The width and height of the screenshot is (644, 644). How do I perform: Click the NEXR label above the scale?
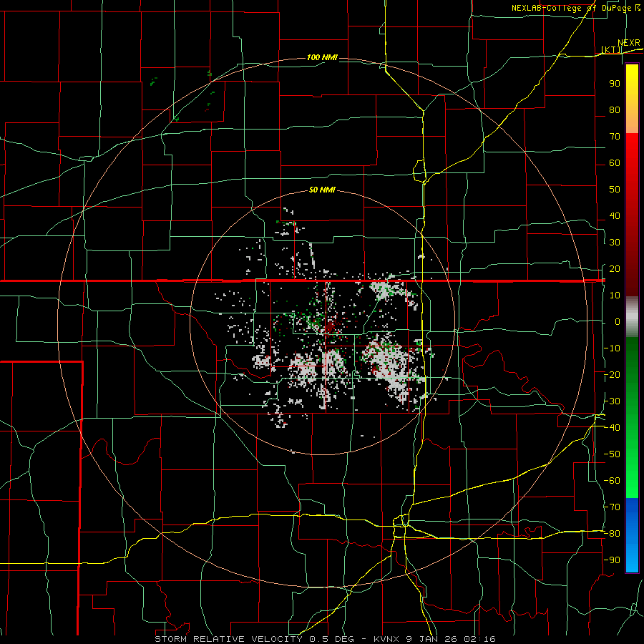point(629,43)
